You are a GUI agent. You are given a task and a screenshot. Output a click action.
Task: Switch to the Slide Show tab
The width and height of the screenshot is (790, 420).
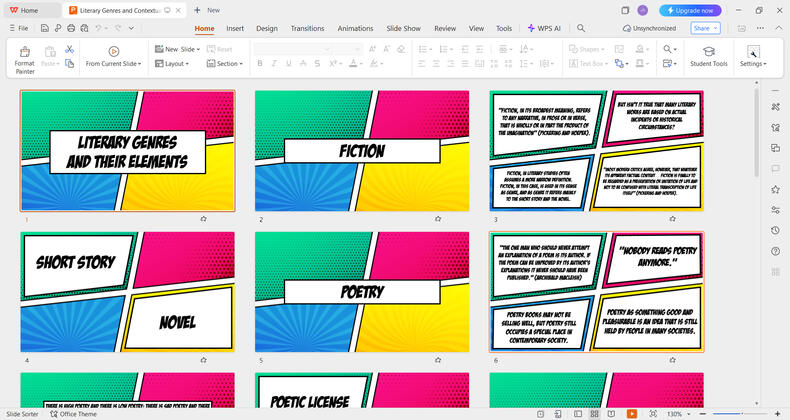tap(404, 28)
